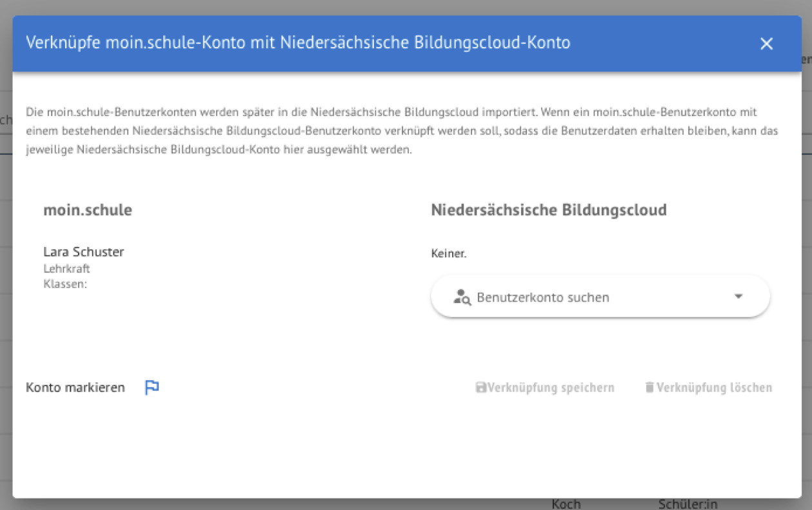This screenshot has height=510, width=812.
Task: Focus the 'Benutzerkonto suchen' search field
Action: point(580,297)
